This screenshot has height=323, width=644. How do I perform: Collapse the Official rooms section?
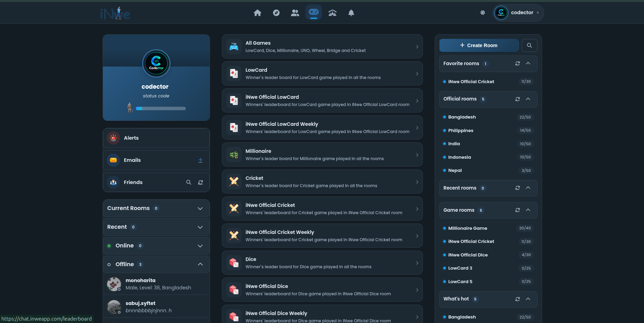coord(528,99)
